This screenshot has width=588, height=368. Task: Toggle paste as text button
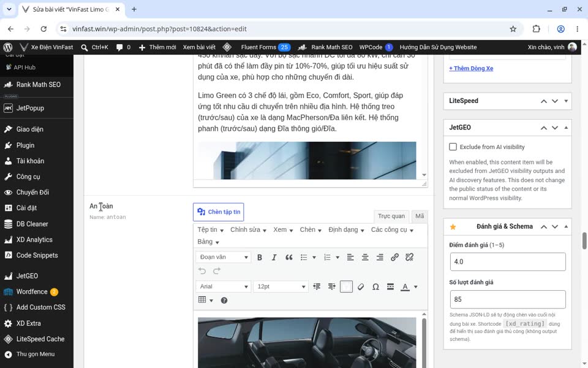click(x=346, y=286)
